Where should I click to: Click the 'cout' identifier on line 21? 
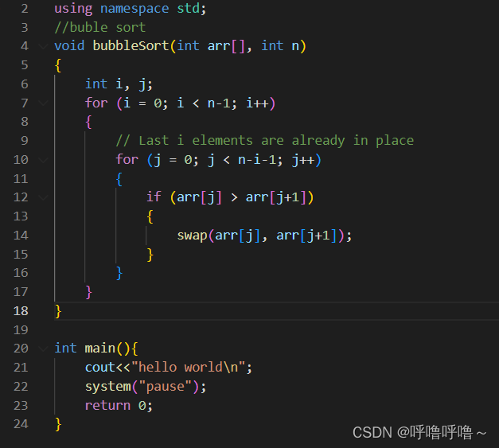click(100, 368)
